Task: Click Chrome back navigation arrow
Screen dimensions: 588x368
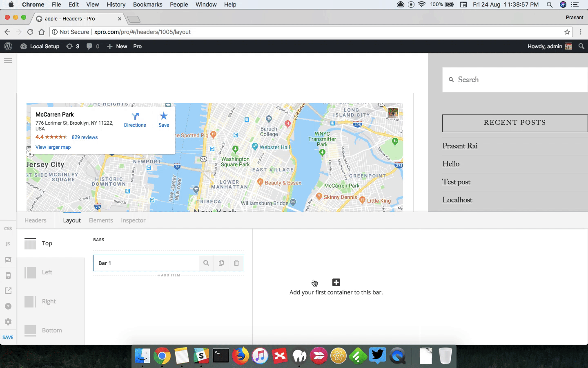Action: [x=7, y=32]
